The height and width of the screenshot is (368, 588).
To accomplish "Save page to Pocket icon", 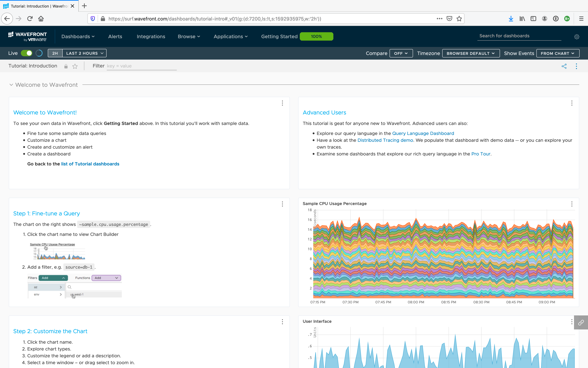I will [449, 19].
